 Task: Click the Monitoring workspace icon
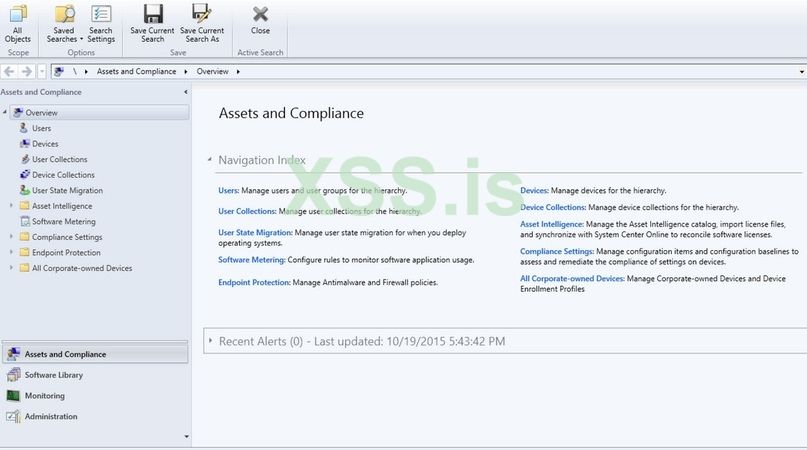pos(13,395)
